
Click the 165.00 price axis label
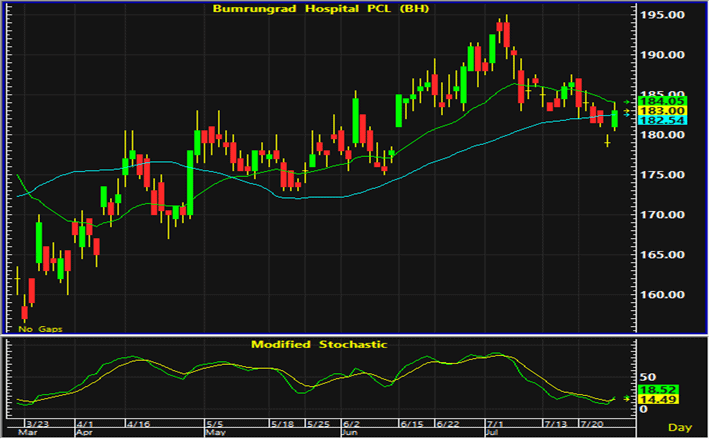(662, 255)
